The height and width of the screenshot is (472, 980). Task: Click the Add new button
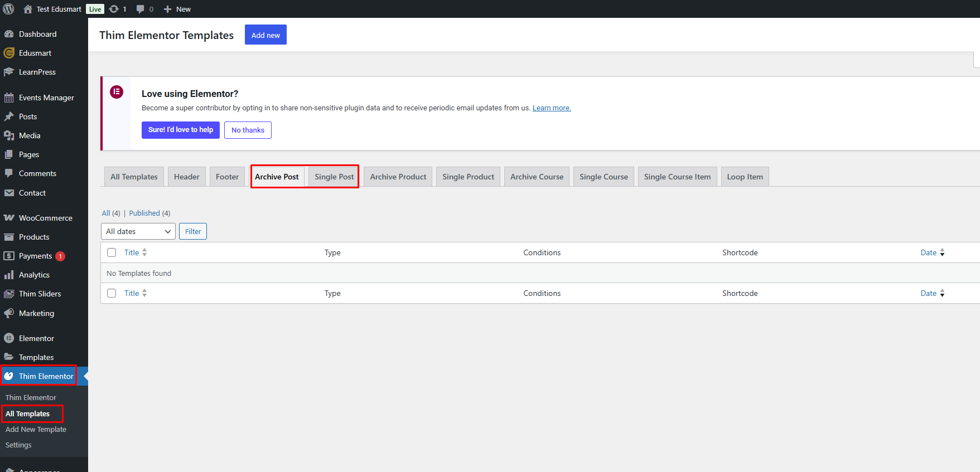pos(265,35)
